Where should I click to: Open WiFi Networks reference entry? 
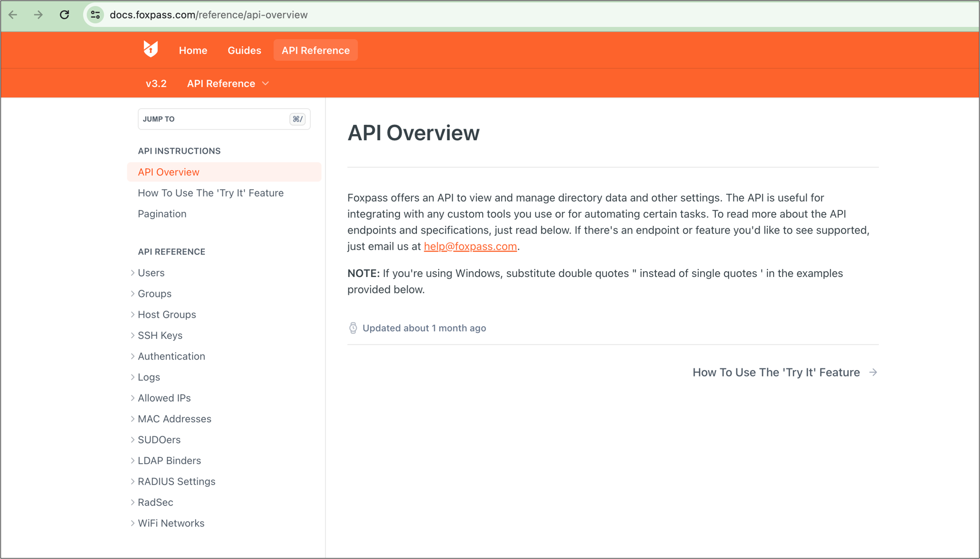tap(171, 523)
